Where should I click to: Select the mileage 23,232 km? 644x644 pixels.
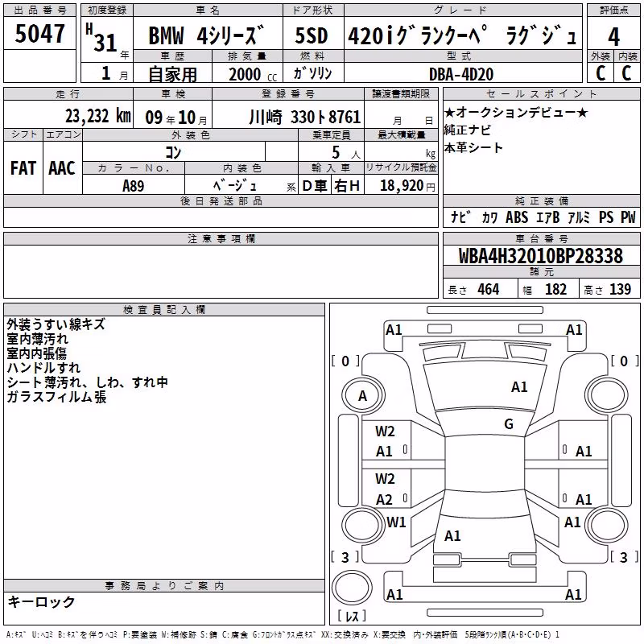[x=98, y=116]
